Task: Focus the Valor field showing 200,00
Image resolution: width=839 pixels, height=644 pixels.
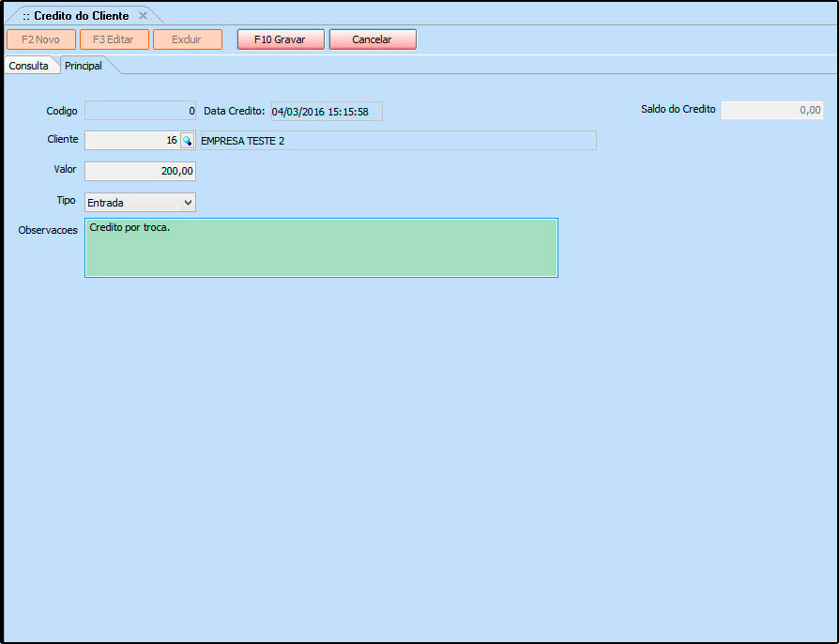Action: (x=140, y=171)
